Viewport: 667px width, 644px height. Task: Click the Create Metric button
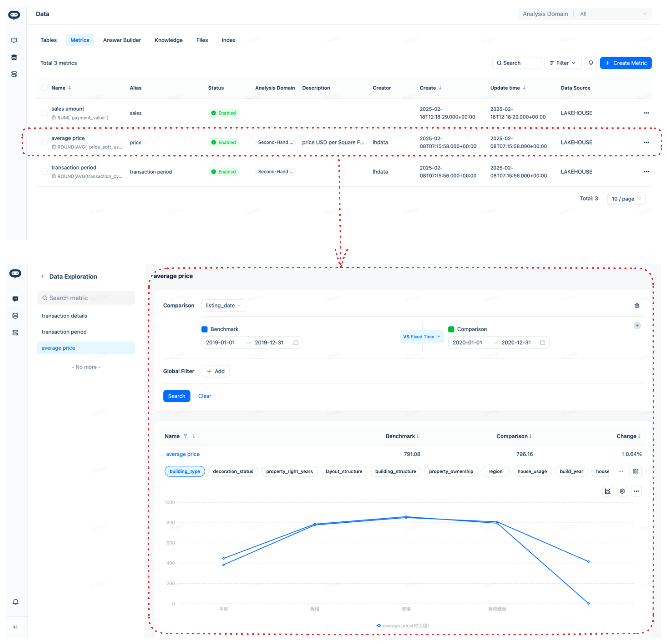[x=626, y=63]
